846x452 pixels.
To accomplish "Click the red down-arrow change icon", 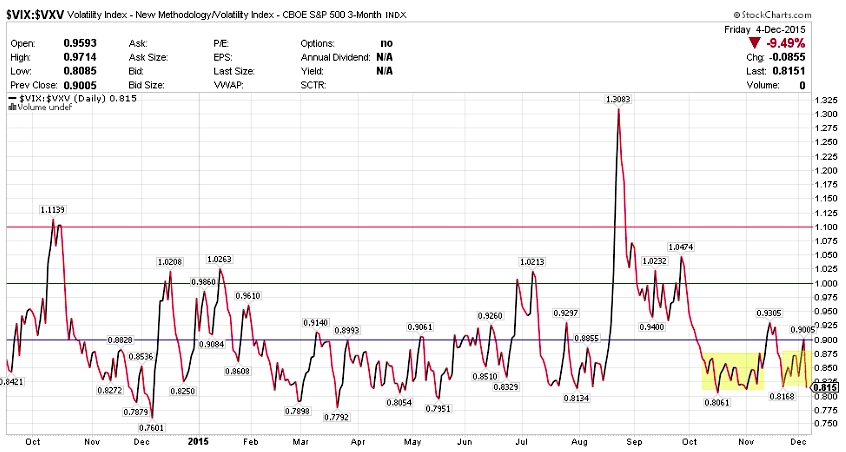I will pyautogui.click(x=754, y=43).
